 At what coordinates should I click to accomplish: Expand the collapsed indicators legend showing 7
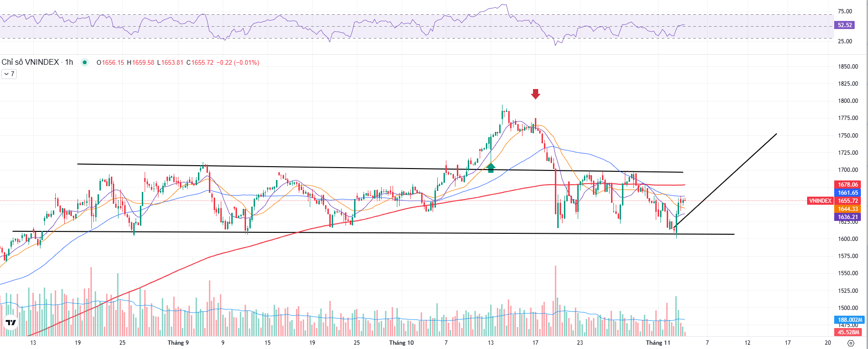coord(9,74)
